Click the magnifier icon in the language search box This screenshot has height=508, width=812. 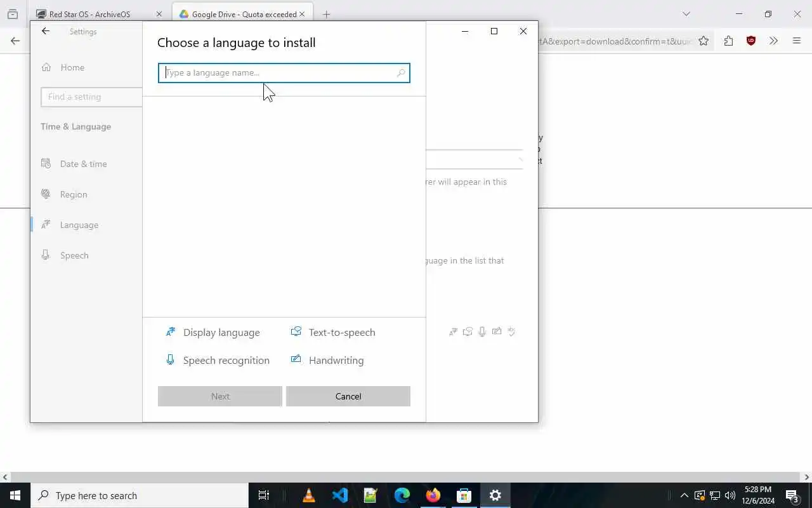401,73
